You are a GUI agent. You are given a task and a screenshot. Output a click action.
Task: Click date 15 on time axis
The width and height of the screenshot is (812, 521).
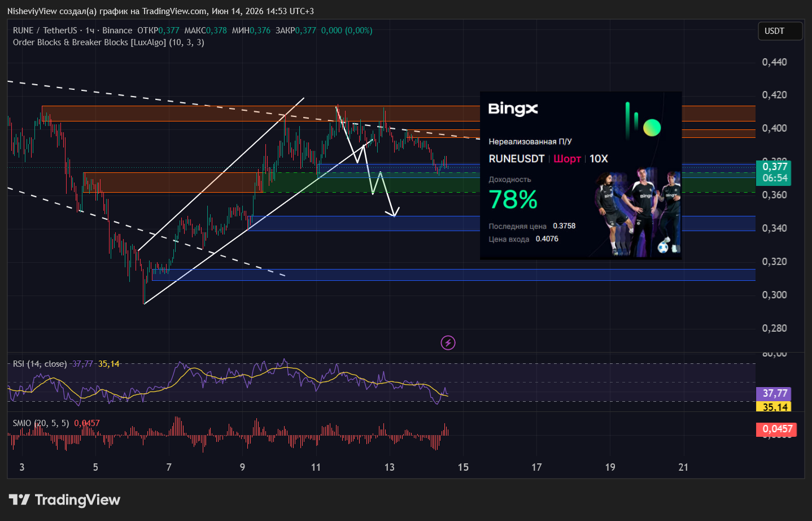coord(463,467)
